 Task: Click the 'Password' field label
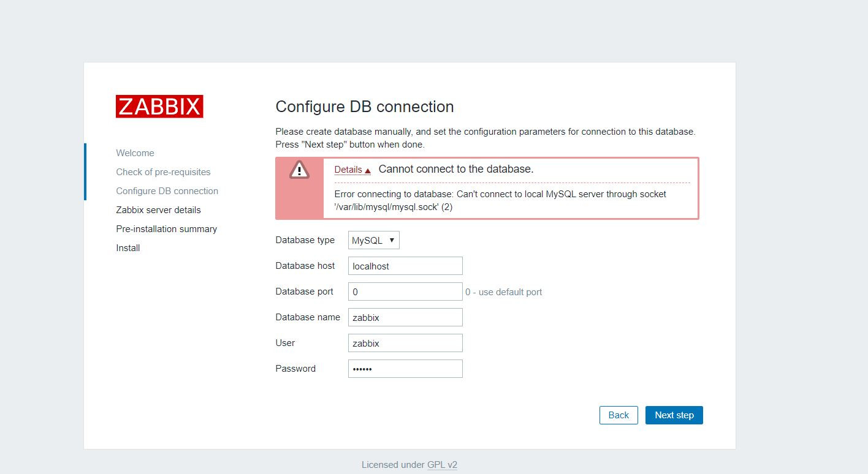coord(295,369)
